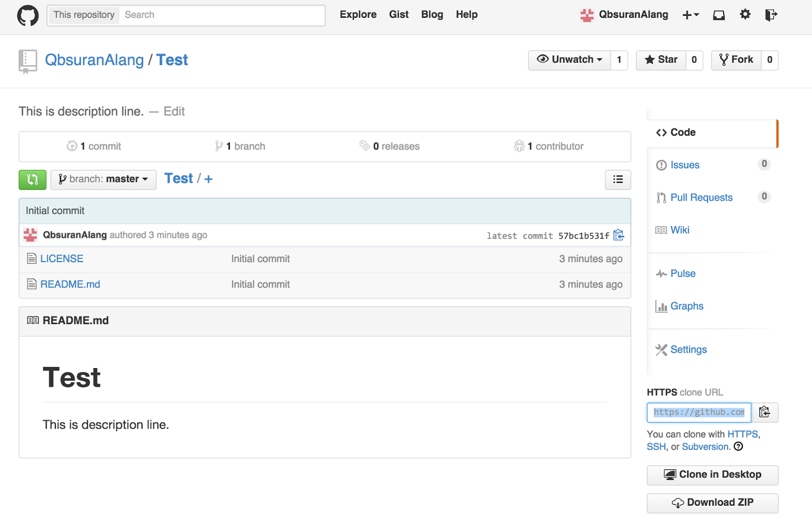Click the README.md panel heading

[x=76, y=321]
